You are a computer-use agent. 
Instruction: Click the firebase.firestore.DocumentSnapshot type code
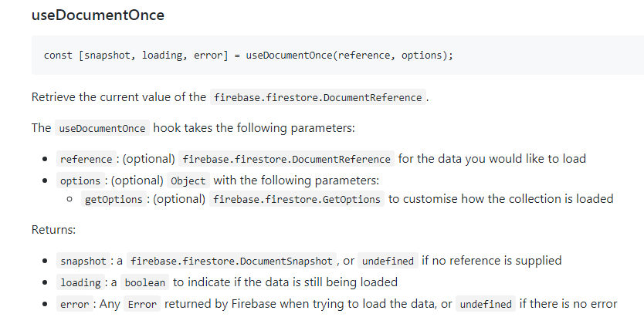pos(232,261)
